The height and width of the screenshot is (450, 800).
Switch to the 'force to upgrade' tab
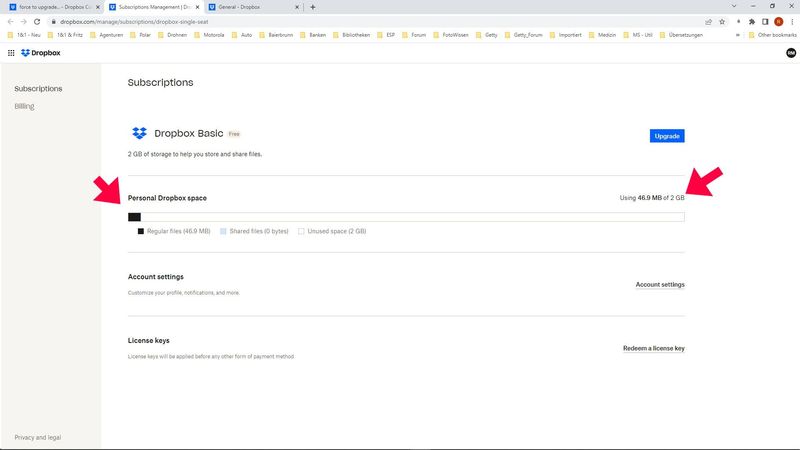click(54, 7)
